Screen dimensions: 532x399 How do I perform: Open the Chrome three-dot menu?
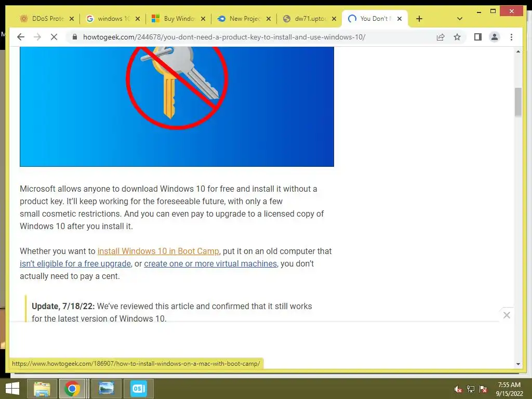coord(511,37)
